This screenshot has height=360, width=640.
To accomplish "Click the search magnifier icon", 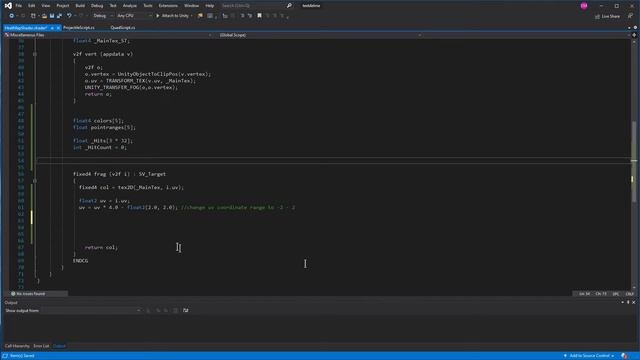I will tap(289, 6).
